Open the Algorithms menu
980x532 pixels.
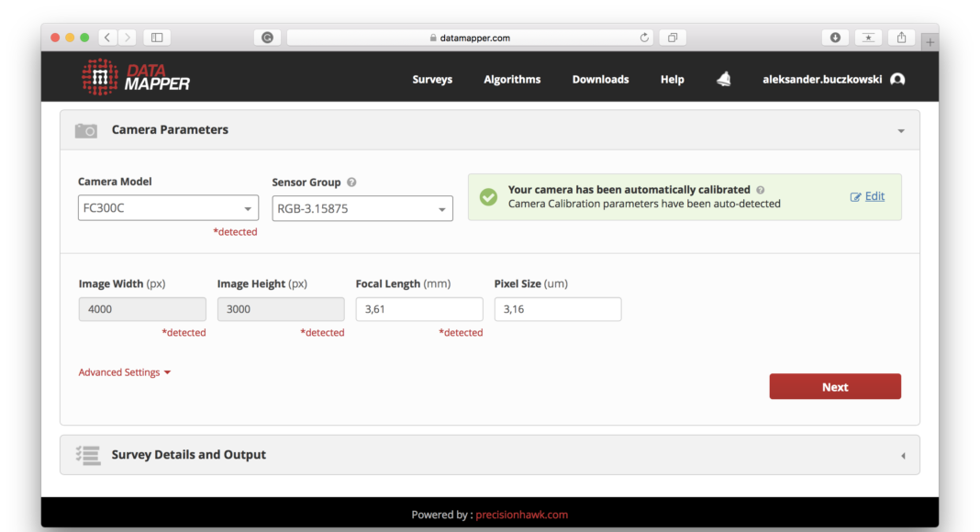[x=512, y=80]
